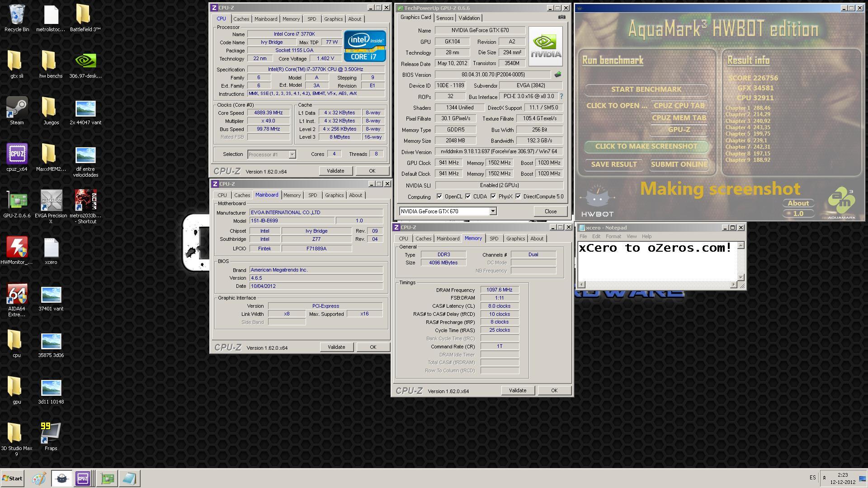This screenshot has height=488, width=868.
Task: Click the Notepad horizontal scrollbar right arrow
Action: click(x=733, y=284)
